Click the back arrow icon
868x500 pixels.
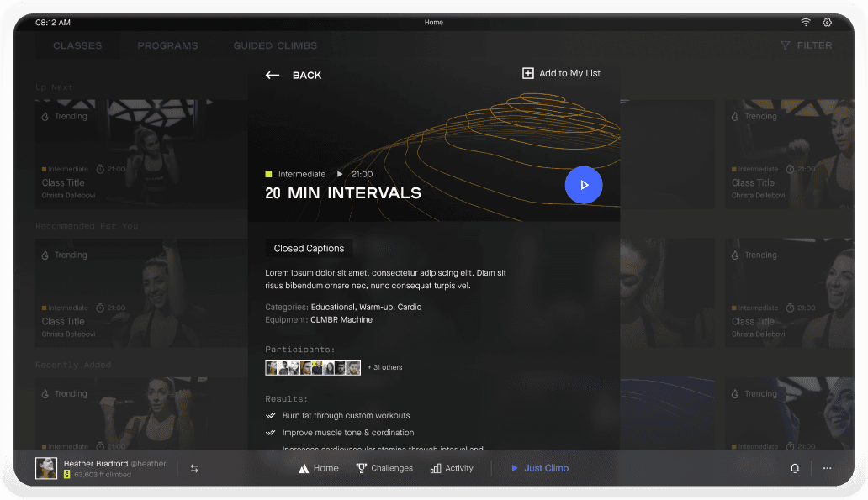point(272,76)
